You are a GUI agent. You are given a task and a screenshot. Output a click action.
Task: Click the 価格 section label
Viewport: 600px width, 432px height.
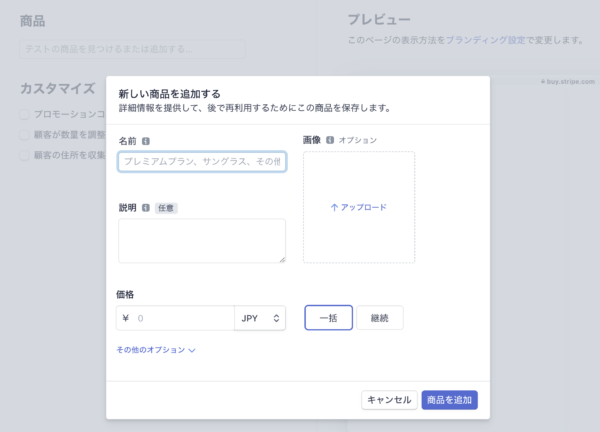pos(125,294)
